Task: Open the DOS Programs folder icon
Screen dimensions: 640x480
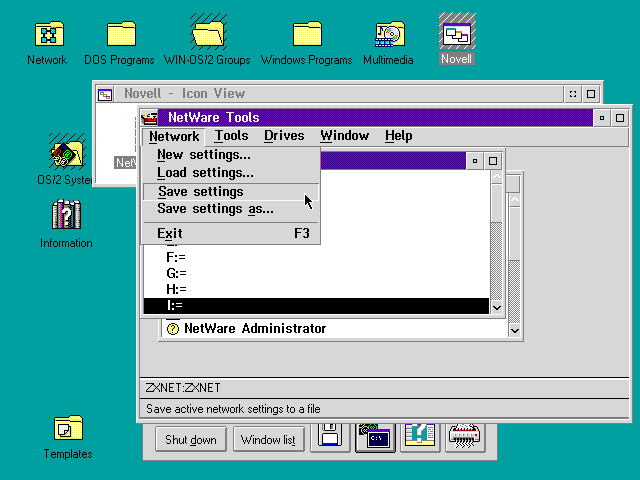Action: point(121,33)
